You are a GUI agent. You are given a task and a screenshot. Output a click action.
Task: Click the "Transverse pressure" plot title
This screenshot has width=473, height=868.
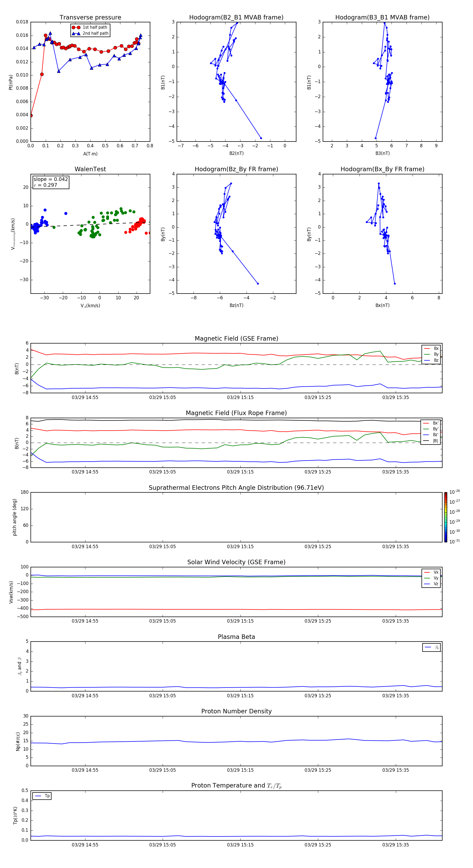pos(90,18)
